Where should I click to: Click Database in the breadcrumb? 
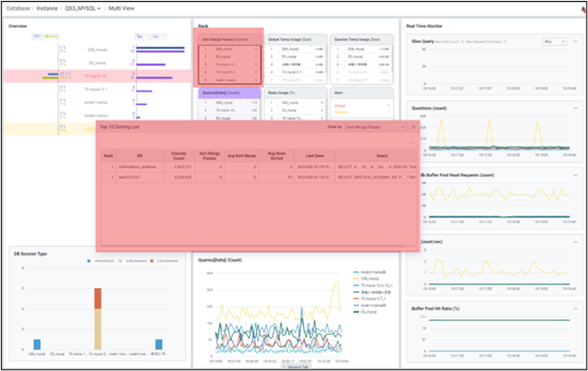click(18, 9)
